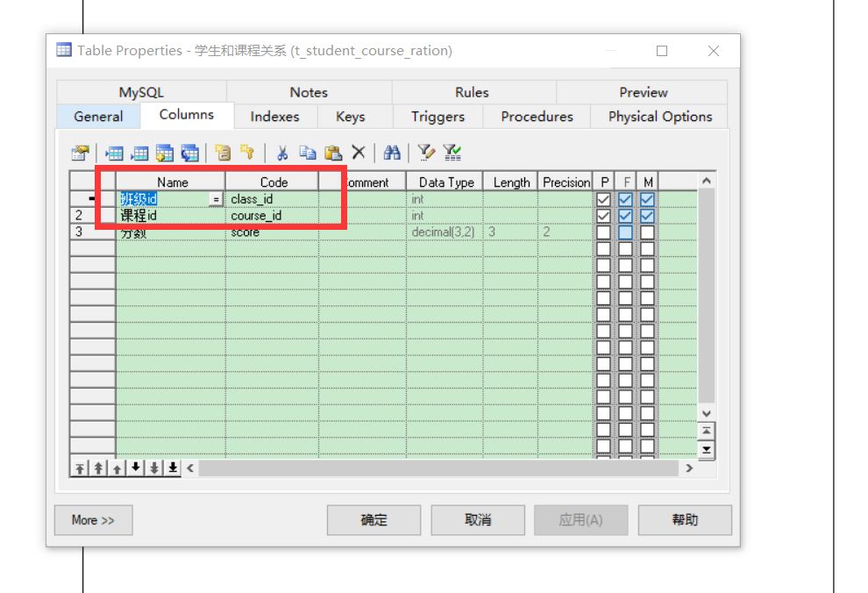Screen dimensions: 868x593
Task: Open the Procedures tab
Action: [537, 117]
